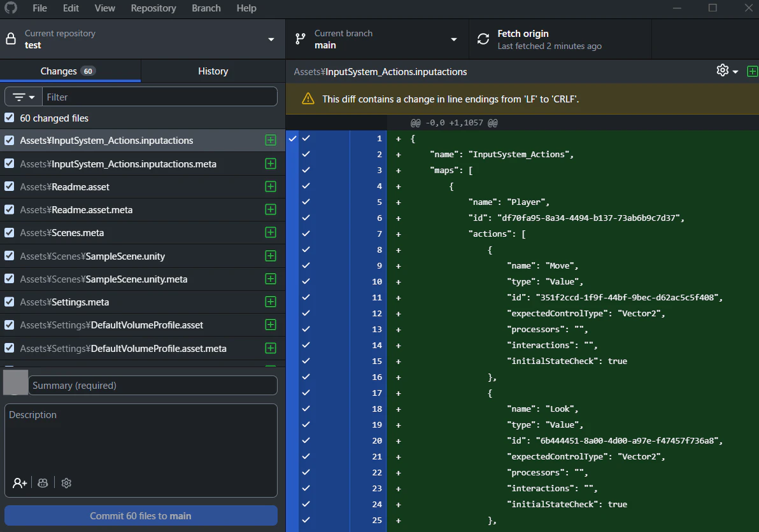Click added-status icon for SampleScene.unity.meta
The height and width of the screenshot is (532, 759).
[x=271, y=279]
